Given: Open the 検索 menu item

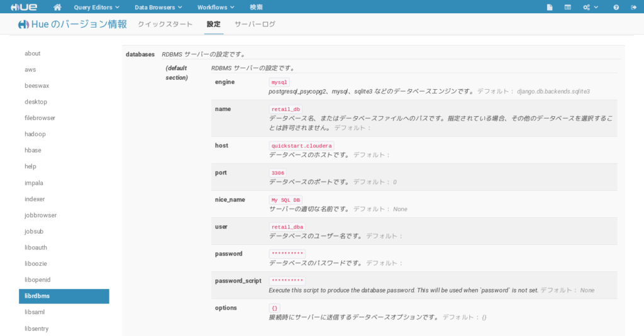Looking at the screenshot, I should (257, 7).
